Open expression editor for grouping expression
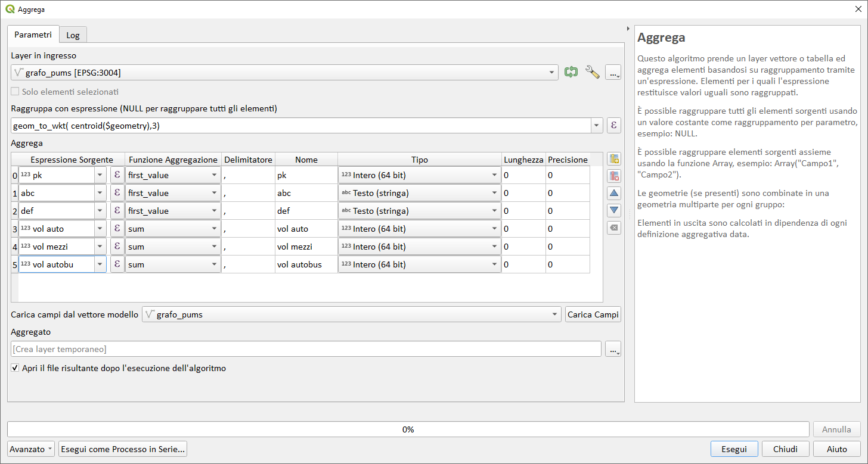 [x=613, y=126]
